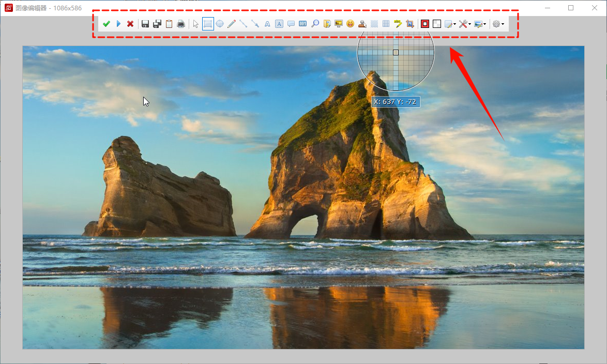The width and height of the screenshot is (607, 364).
Task: Pick the red border color swatch
Action: (425, 24)
